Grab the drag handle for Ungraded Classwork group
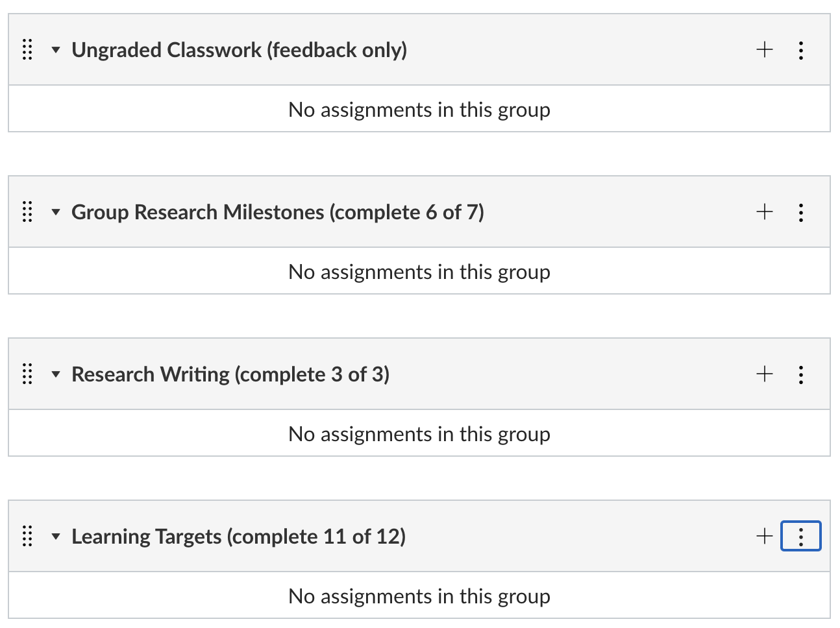This screenshot has width=840, height=628. 27,50
